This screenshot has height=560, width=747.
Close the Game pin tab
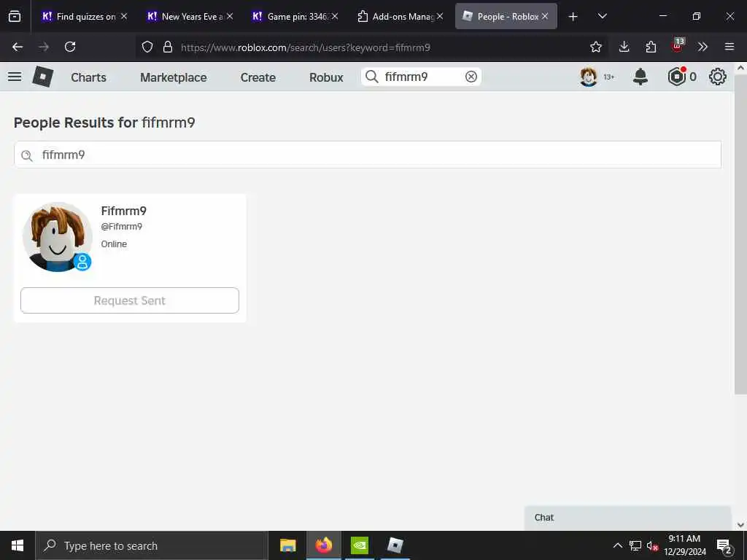pos(335,16)
